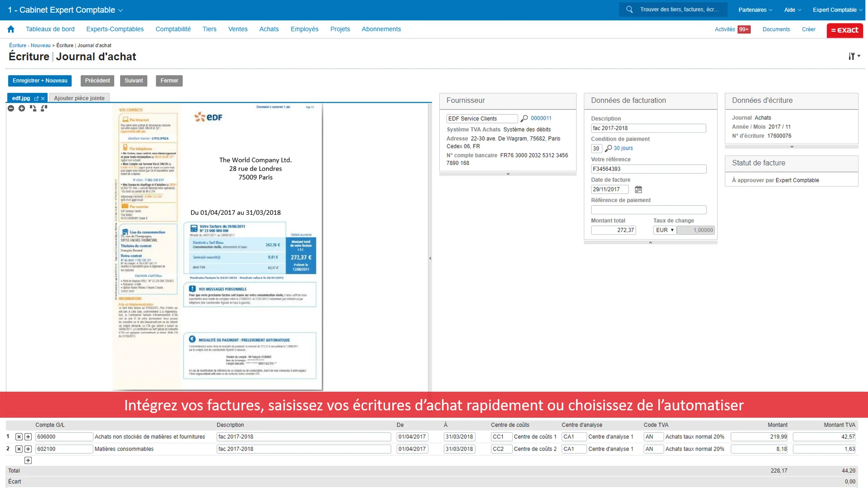Image resolution: width=868 pixels, height=488 pixels.
Task: Click the EDF invoice image preview
Action: click(217, 246)
